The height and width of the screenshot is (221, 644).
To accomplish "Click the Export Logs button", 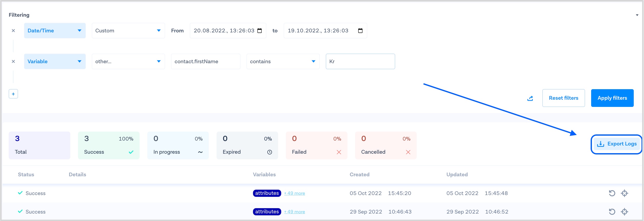I will (617, 144).
